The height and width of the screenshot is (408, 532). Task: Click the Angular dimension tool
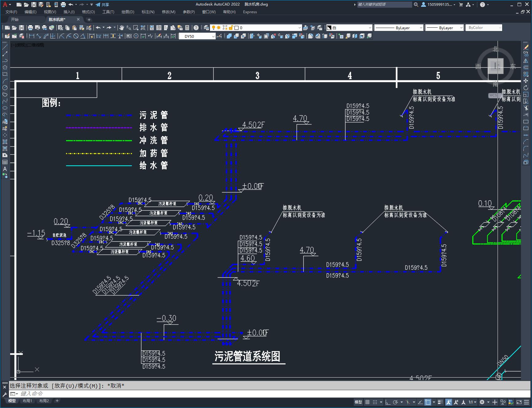click(x=83, y=36)
